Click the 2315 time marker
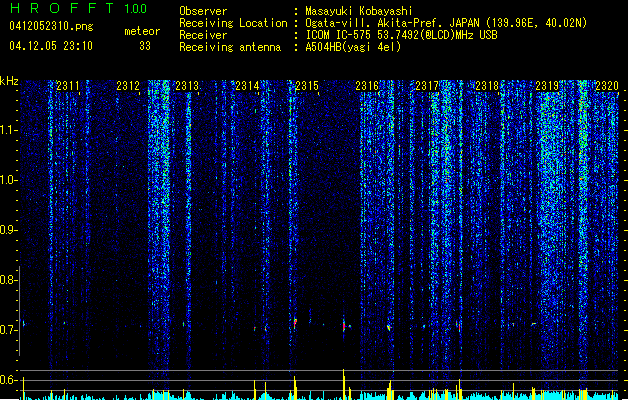Screen dimensions: 629x400 coord(307,86)
